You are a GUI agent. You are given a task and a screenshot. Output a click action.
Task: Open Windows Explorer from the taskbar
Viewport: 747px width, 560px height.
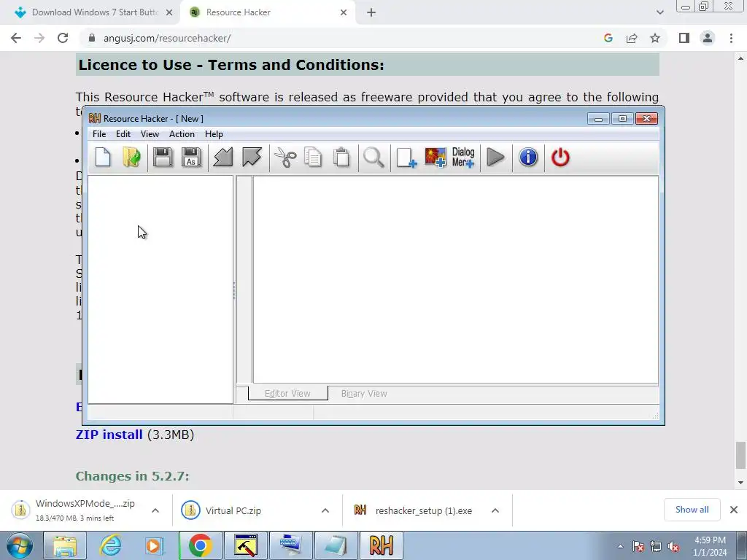click(65, 545)
